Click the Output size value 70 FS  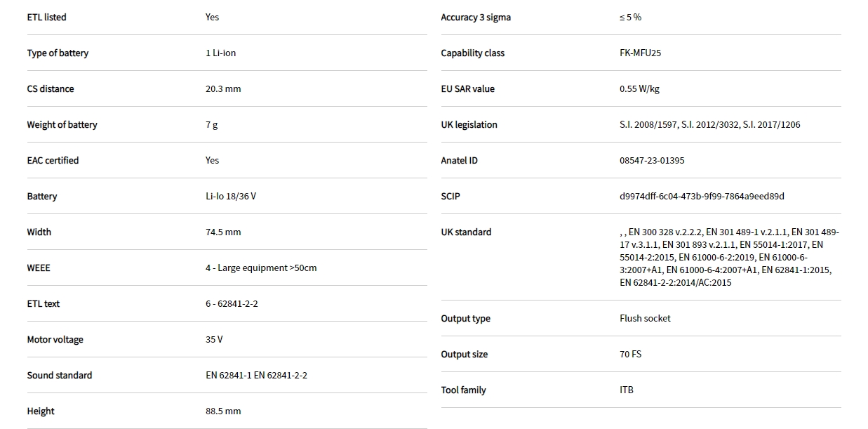tap(630, 355)
